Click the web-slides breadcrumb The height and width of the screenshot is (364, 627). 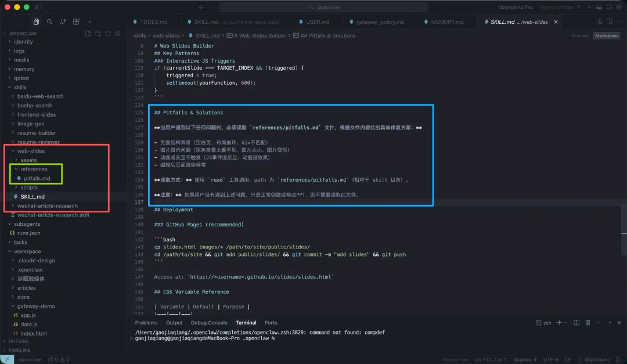tap(166, 35)
